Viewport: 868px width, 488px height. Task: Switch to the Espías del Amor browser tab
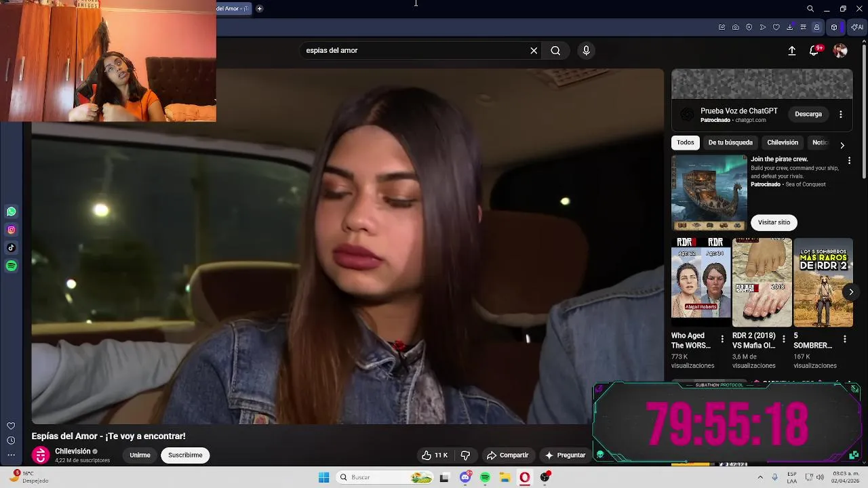tap(233, 9)
